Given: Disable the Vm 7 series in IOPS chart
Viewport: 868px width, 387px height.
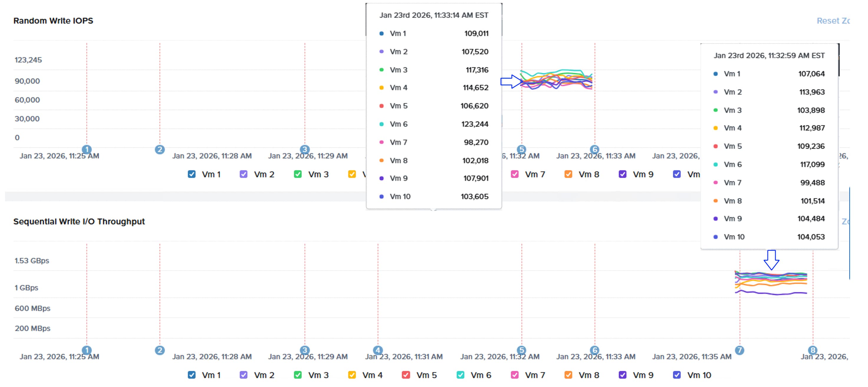Looking at the screenshot, I should click(x=515, y=174).
